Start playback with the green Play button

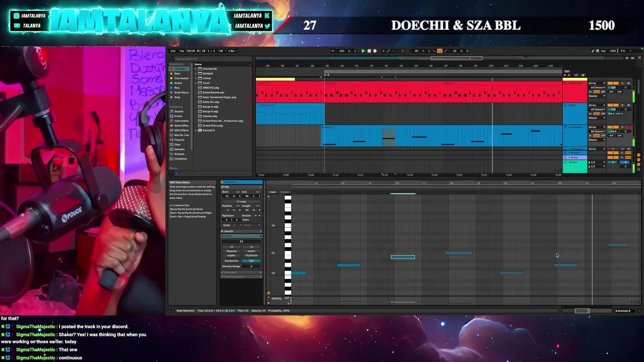click(x=363, y=51)
